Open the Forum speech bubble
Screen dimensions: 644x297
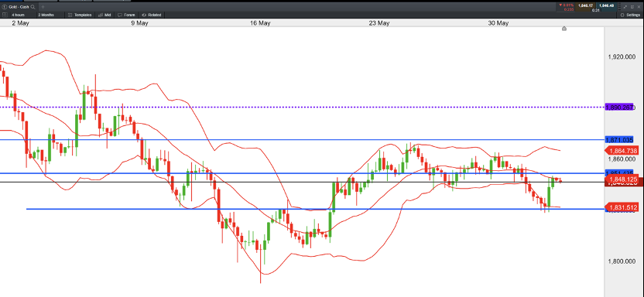tap(120, 15)
